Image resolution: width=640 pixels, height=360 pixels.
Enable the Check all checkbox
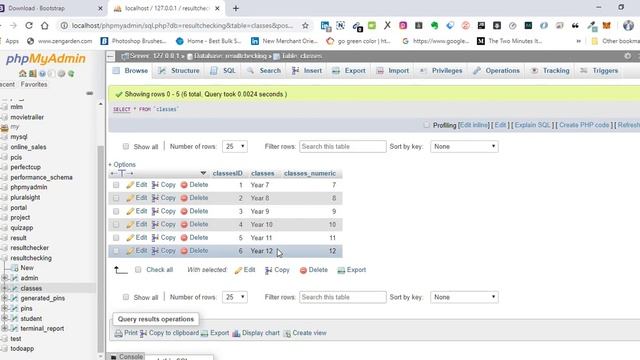pyautogui.click(x=138, y=270)
